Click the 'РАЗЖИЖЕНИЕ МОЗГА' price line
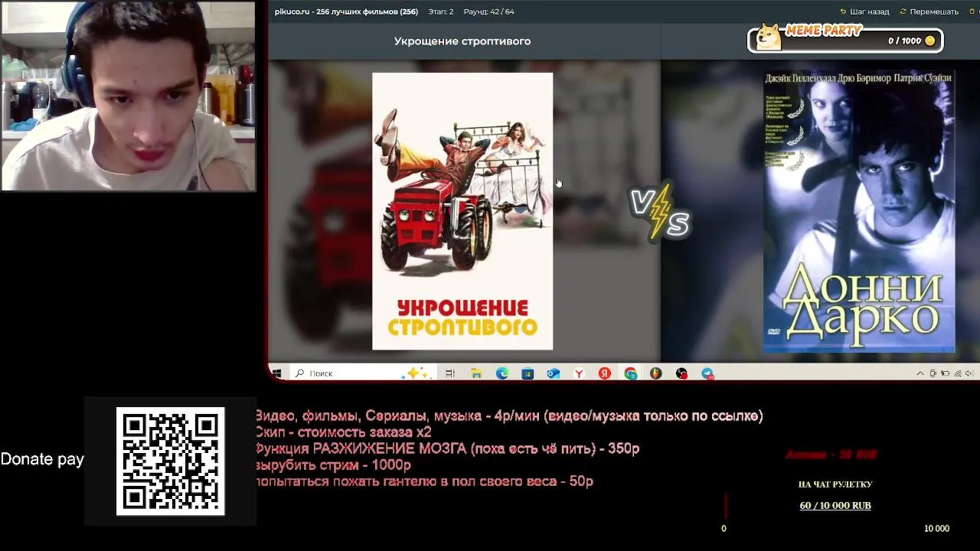Image resolution: width=980 pixels, height=551 pixels. 448,449
